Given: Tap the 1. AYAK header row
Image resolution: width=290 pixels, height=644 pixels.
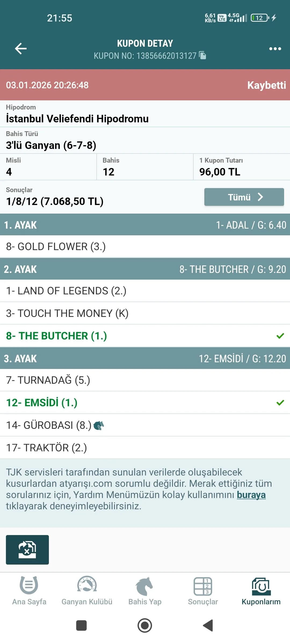Looking at the screenshot, I should pyautogui.click(x=145, y=225).
